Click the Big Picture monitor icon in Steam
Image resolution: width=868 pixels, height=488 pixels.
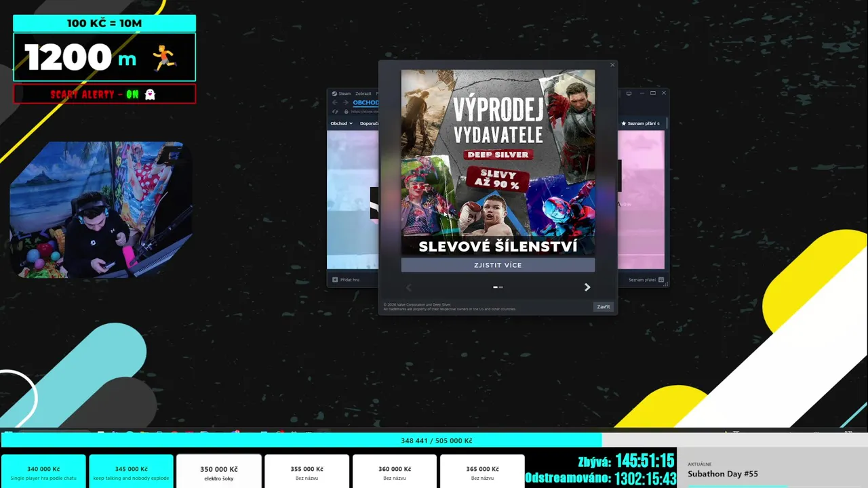[629, 93]
